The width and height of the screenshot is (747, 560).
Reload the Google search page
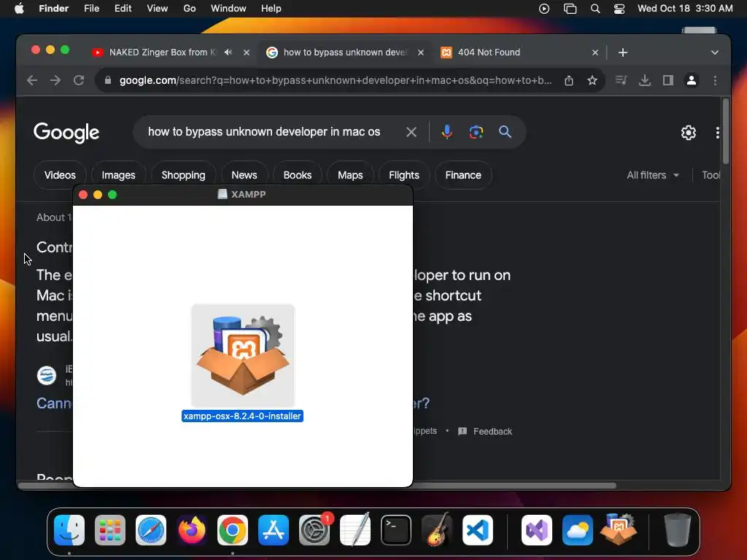click(x=79, y=80)
